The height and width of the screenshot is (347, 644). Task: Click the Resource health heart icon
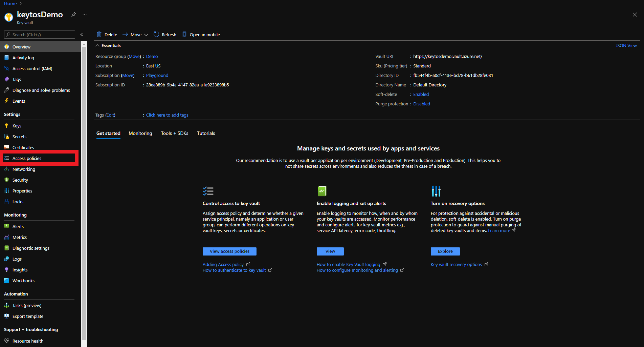6,341
